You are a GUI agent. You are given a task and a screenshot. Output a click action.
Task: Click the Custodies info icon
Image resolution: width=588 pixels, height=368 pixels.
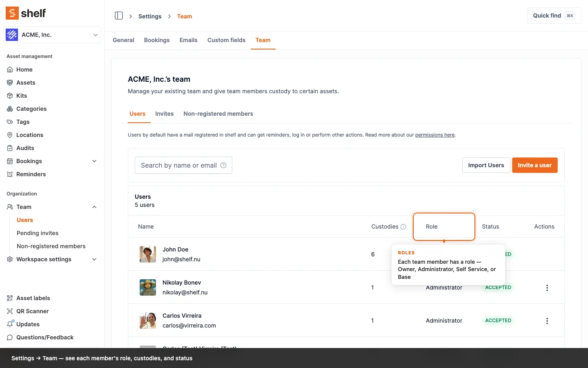[403, 227]
